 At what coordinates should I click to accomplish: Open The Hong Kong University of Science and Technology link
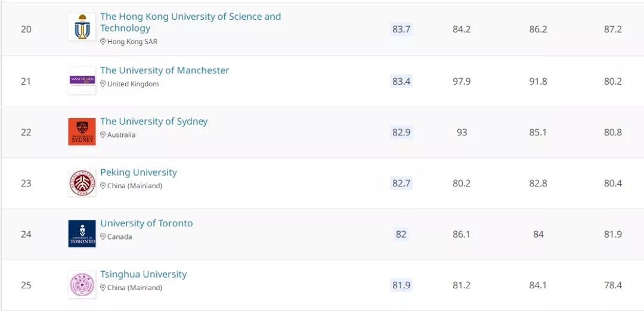(x=190, y=22)
